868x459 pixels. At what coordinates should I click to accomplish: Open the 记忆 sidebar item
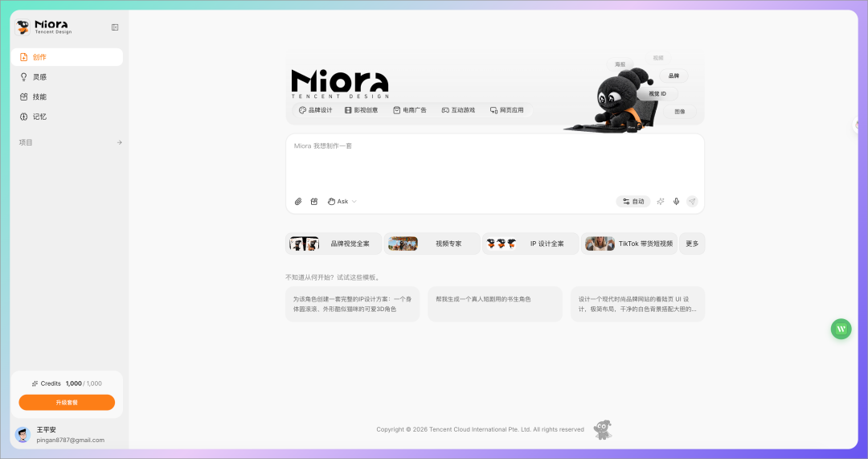(x=67, y=117)
